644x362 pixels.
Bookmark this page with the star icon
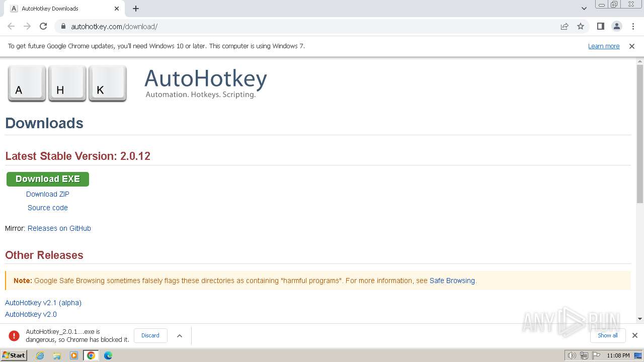click(581, 26)
